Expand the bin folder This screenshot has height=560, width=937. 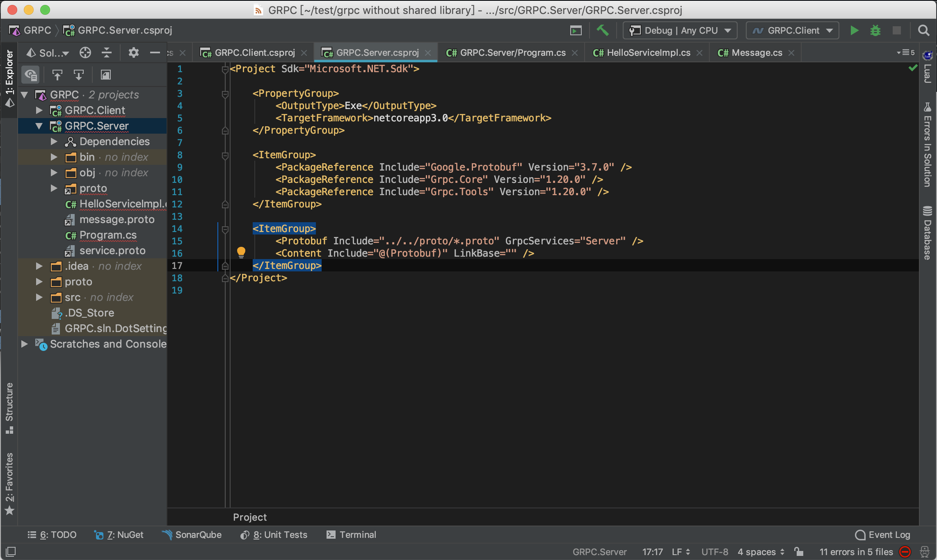pyautogui.click(x=54, y=157)
